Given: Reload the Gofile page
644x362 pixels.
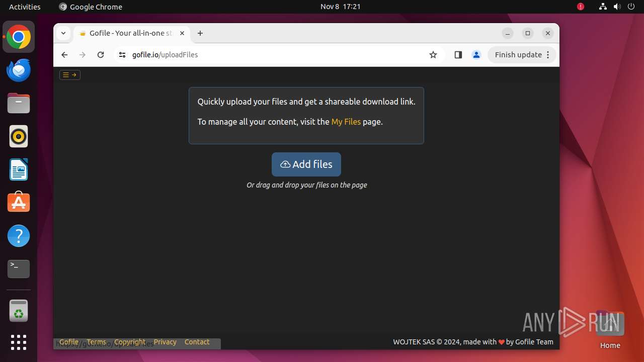Looking at the screenshot, I should coord(101,55).
